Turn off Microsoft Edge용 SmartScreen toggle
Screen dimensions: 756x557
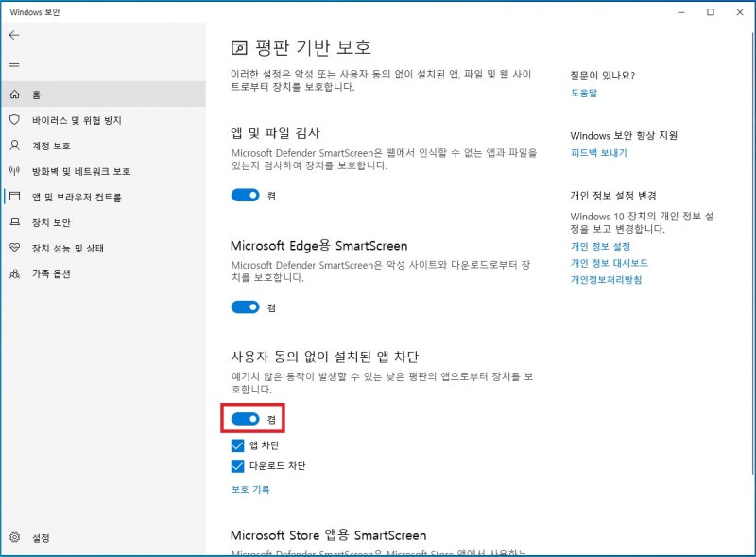coord(246,307)
